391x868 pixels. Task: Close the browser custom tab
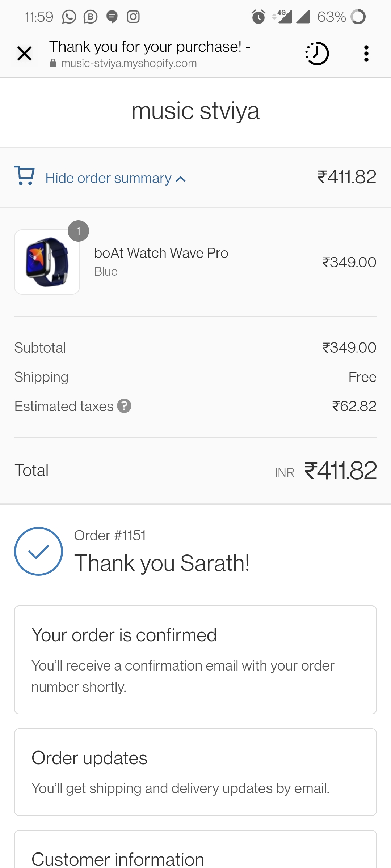click(x=24, y=54)
